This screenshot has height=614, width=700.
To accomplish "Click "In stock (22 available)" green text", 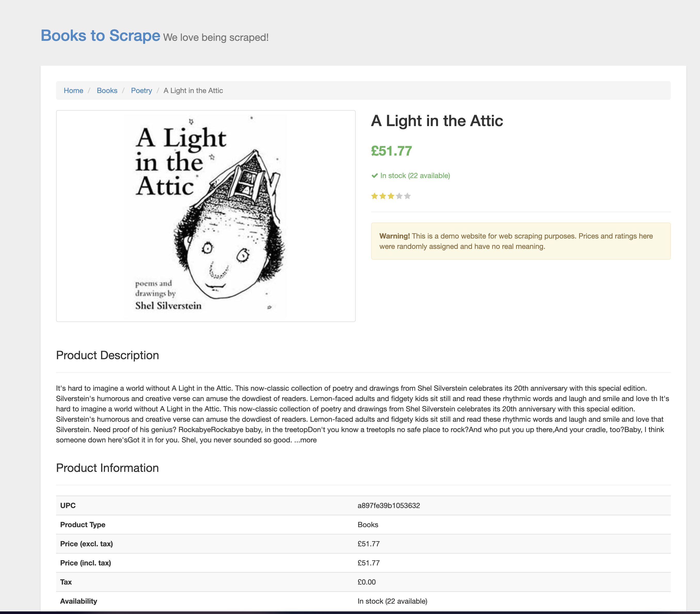I will pos(415,176).
